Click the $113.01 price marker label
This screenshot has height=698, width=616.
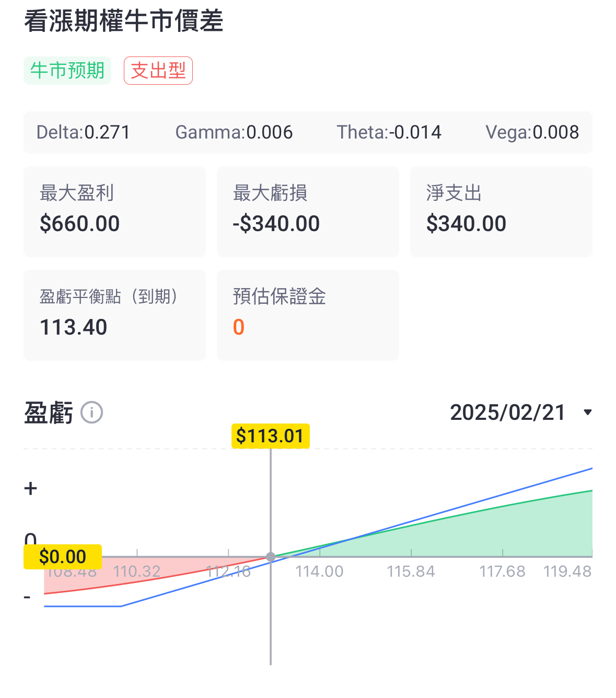[271, 436]
